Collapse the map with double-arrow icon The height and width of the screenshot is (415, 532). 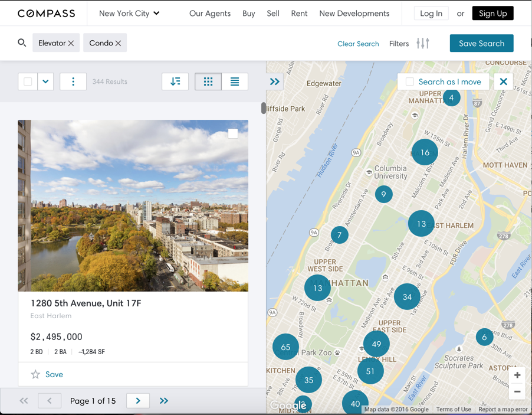[275, 81]
